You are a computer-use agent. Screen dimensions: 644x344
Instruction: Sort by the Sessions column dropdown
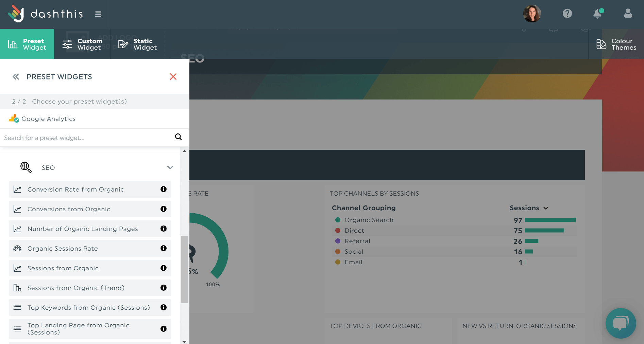529,208
